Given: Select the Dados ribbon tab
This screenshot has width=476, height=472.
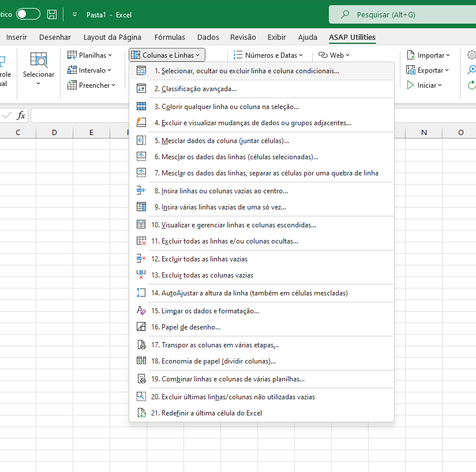Looking at the screenshot, I should 208,38.
